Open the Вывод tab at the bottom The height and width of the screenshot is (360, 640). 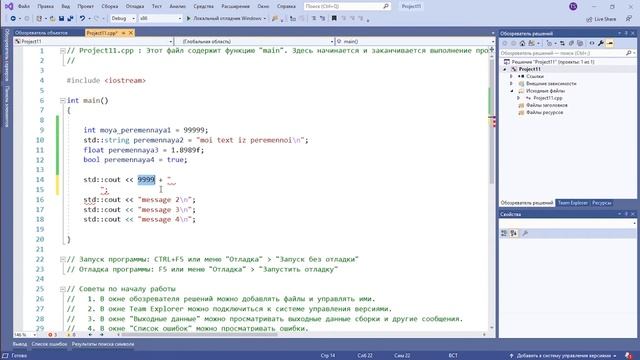pyautogui.click(x=20, y=344)
